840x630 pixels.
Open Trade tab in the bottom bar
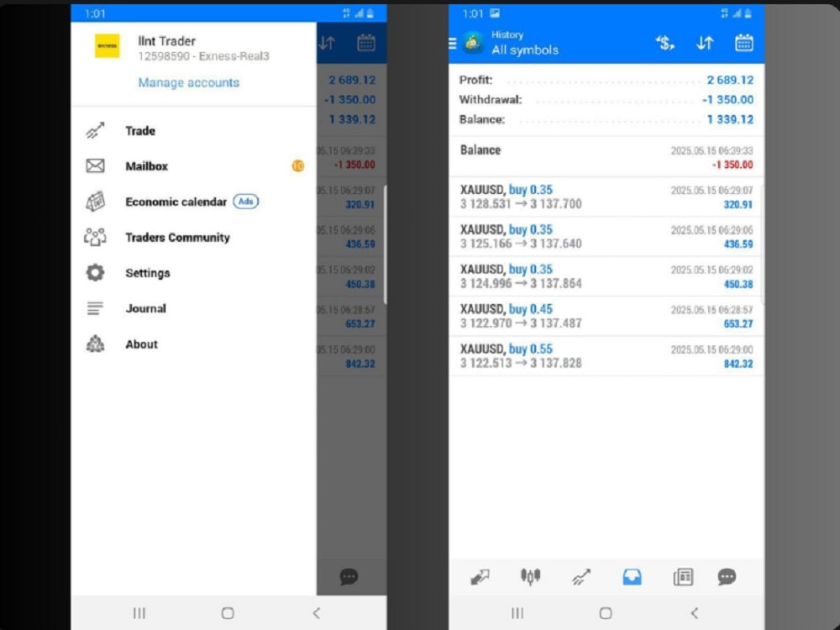point(581,577)
